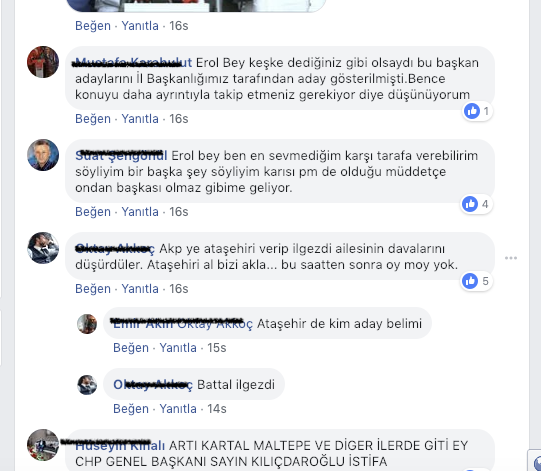
Task: Reply to the comment about İl Başkanlığımız
Action: [140, 119]
